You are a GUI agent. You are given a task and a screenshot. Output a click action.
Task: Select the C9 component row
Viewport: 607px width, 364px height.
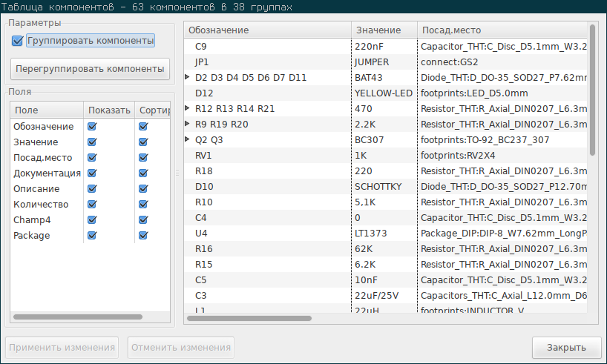pos(386,47)
